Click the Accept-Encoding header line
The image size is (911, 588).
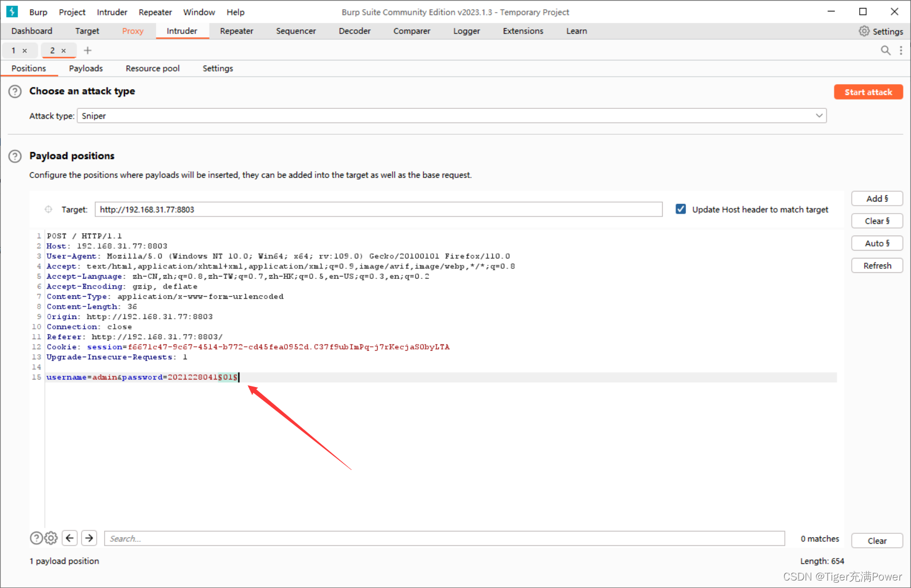(x=122, y=287)
